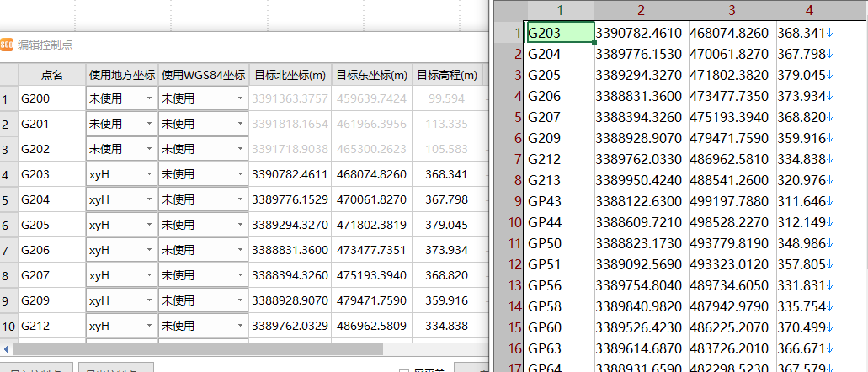The height and width of the screenshot is (372, 868).
Task: Select the cell containing 3388122.6300
Action: [642, 202]
